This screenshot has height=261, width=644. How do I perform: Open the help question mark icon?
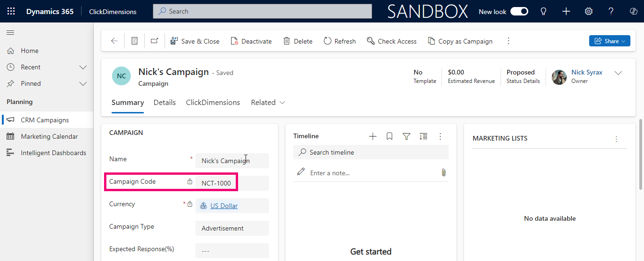611,11
